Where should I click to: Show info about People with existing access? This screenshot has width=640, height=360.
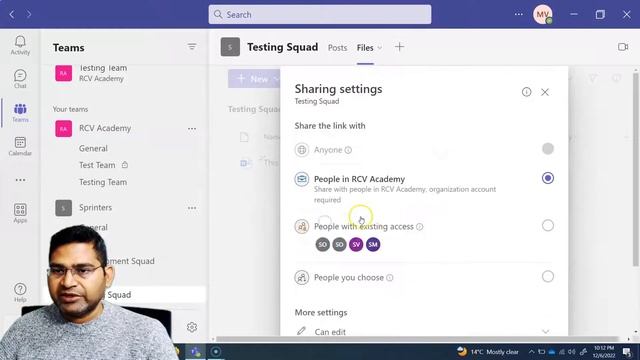point(420,227)
